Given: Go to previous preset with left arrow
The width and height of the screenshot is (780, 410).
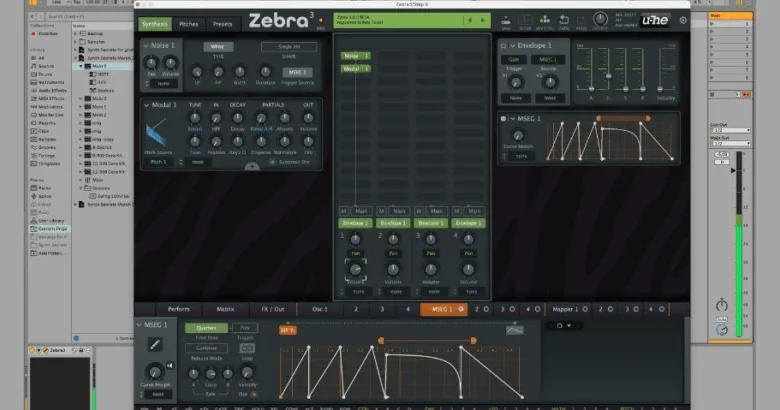Looking at the screenshot, I should (x=468, y=20).
